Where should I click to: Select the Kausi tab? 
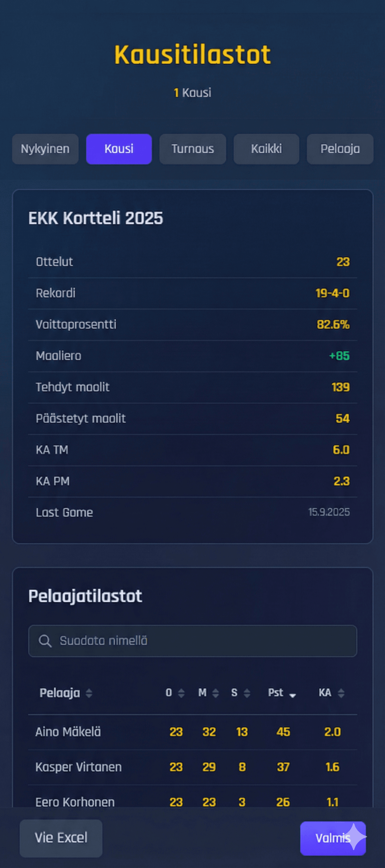(119, 149)
